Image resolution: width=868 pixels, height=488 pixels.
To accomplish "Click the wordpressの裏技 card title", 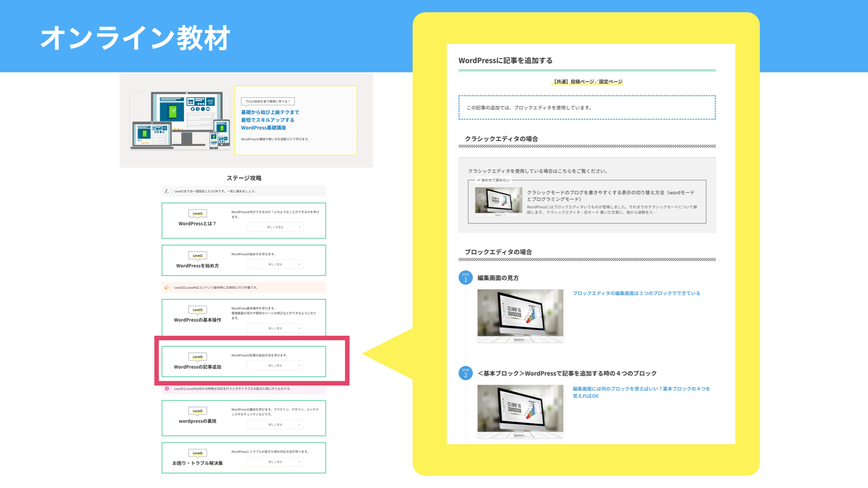I will [x=198, y=421].
